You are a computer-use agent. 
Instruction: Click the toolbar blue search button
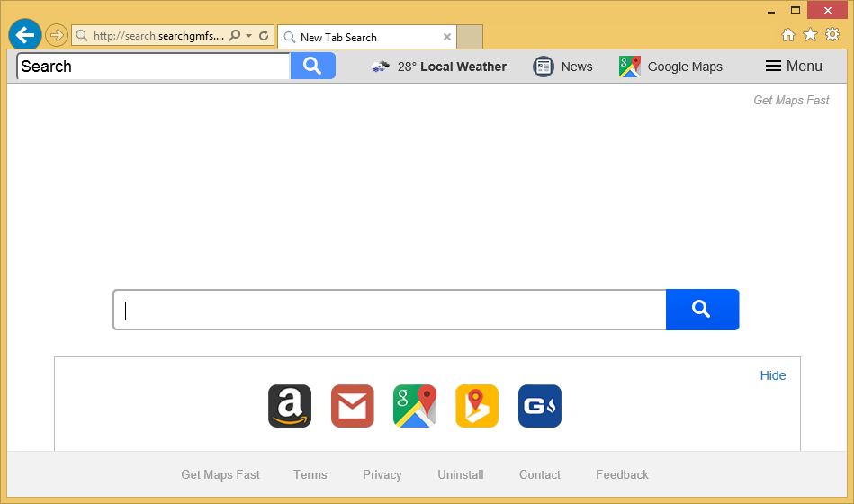(312, 66)
